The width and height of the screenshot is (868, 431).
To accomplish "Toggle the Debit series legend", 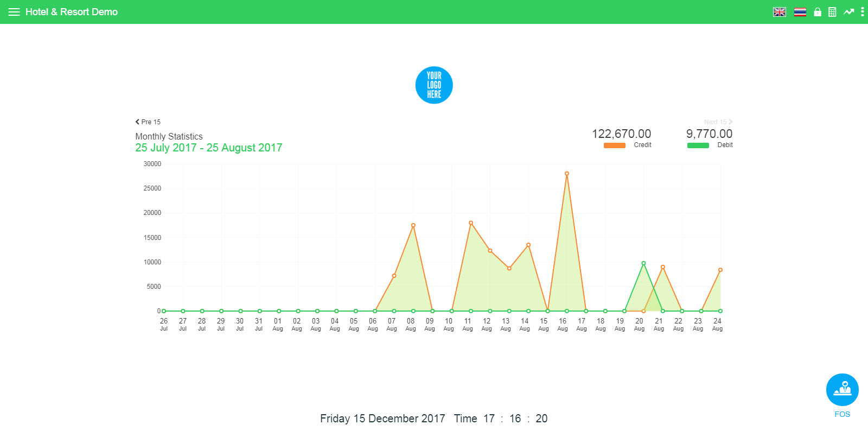I will pos(725,145).
